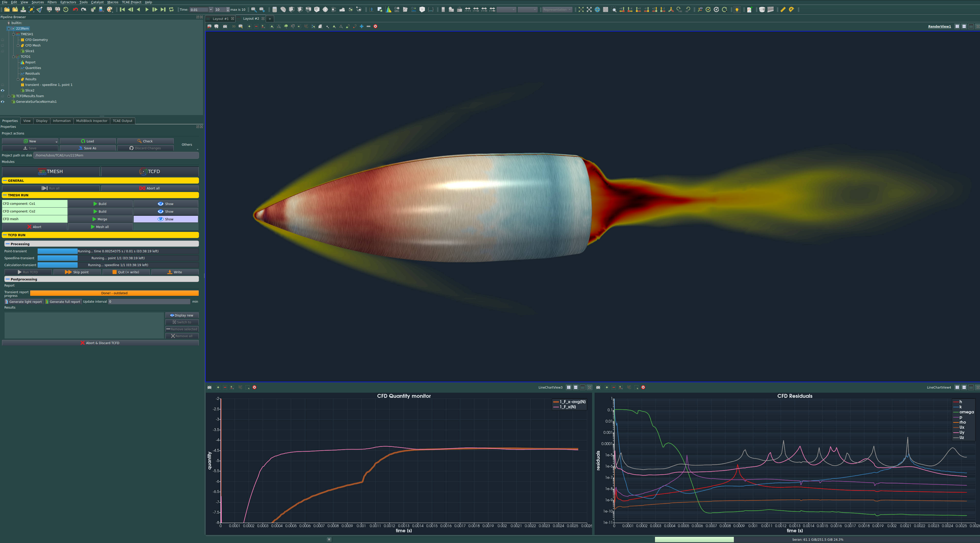Click the Calculator filter icon
Image resolution: width=980 pixels, height=543 pixels.
[x=274, y=9]
